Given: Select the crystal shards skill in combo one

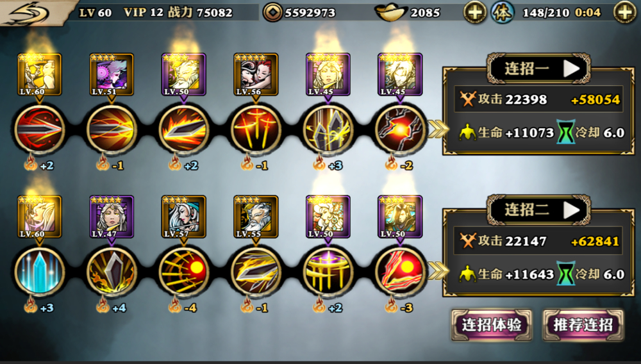Looking at the screenshot, I should pos(328,129).
